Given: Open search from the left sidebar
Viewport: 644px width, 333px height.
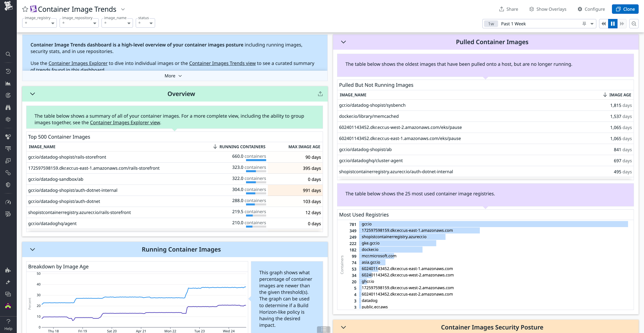Looking at the screenshot, I should pos(8,54).
